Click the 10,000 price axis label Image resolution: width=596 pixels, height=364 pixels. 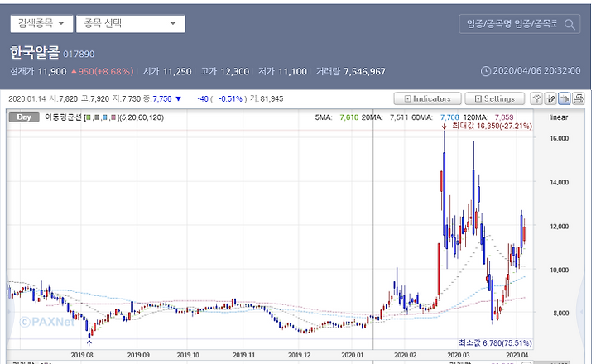click(x=559, y=270)
